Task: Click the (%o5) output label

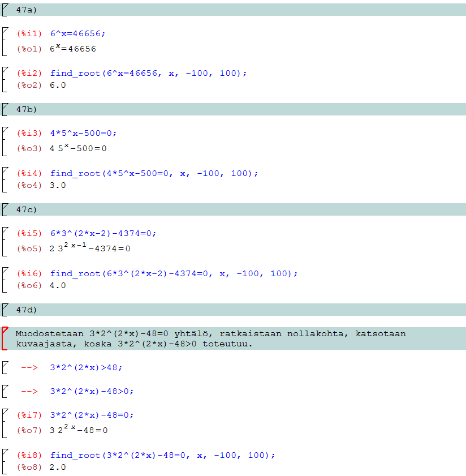Action: coord(29,248)
